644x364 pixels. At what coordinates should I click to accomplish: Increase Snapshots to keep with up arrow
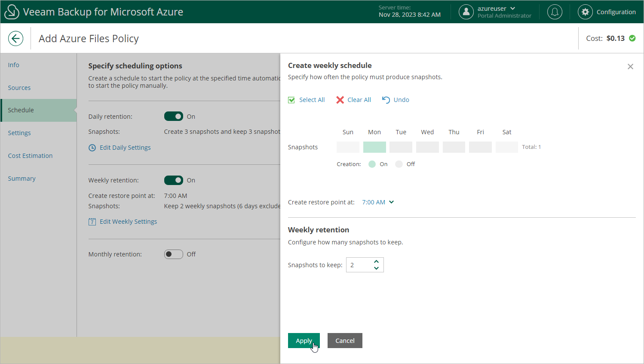click(x=376, y=262)
